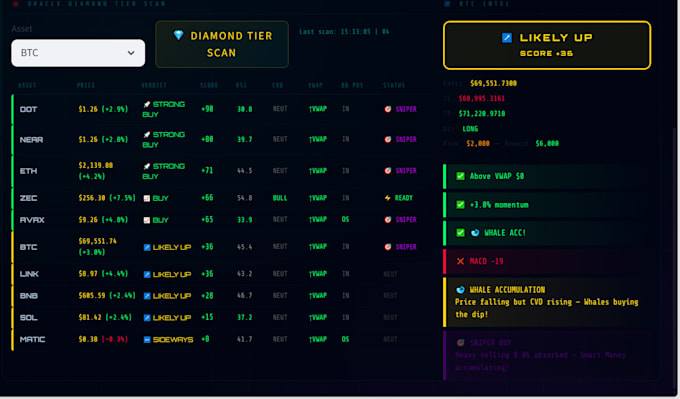Click the $71,220.9710 target price
Screen dimensions: 680x399
tap(482, 114)
